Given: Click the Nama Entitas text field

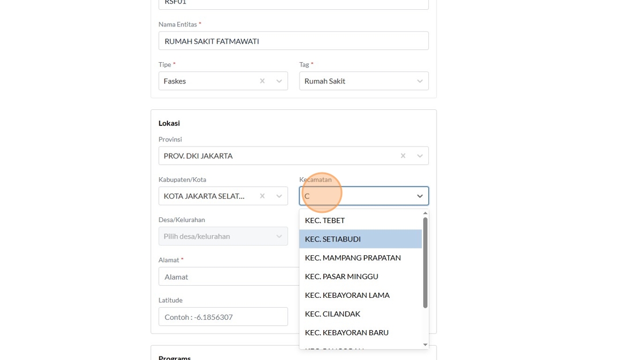Looking at the screenshot, I should [294, 41].
